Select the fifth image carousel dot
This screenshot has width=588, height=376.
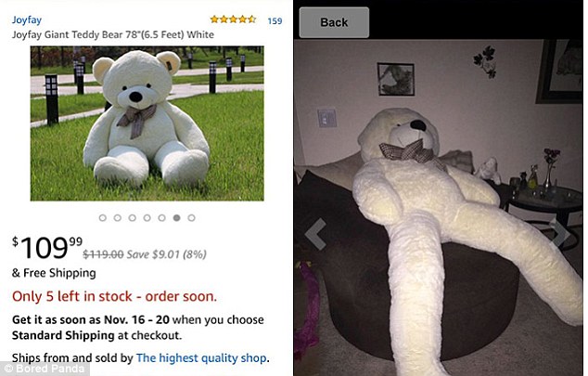[x=161, y=218]
